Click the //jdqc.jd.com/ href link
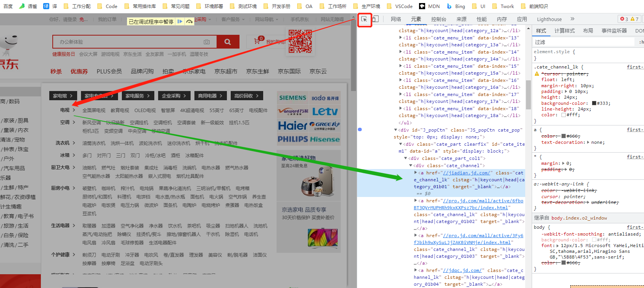This screenshot has width=644, height=288. coord(462,270)
